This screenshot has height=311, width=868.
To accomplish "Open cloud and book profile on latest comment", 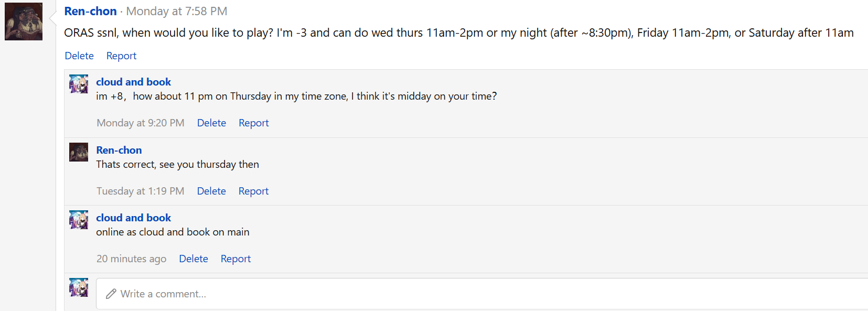I will (x=133, y=218).
